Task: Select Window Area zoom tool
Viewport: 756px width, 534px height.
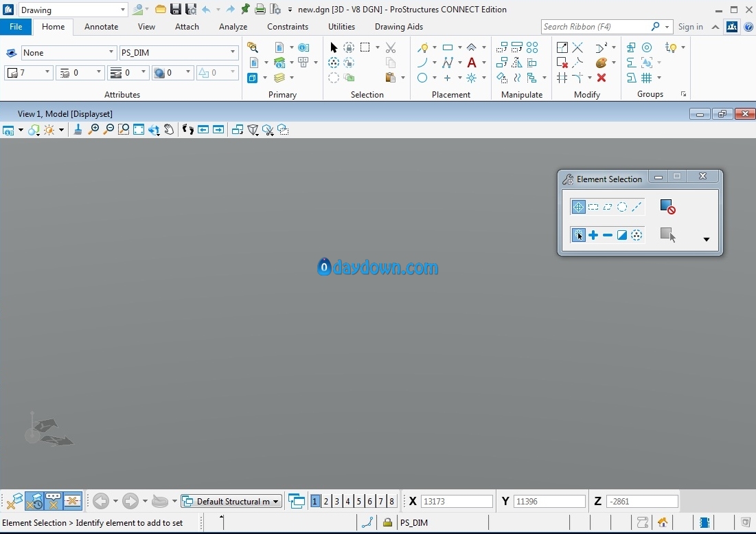Action: (124, 129)
